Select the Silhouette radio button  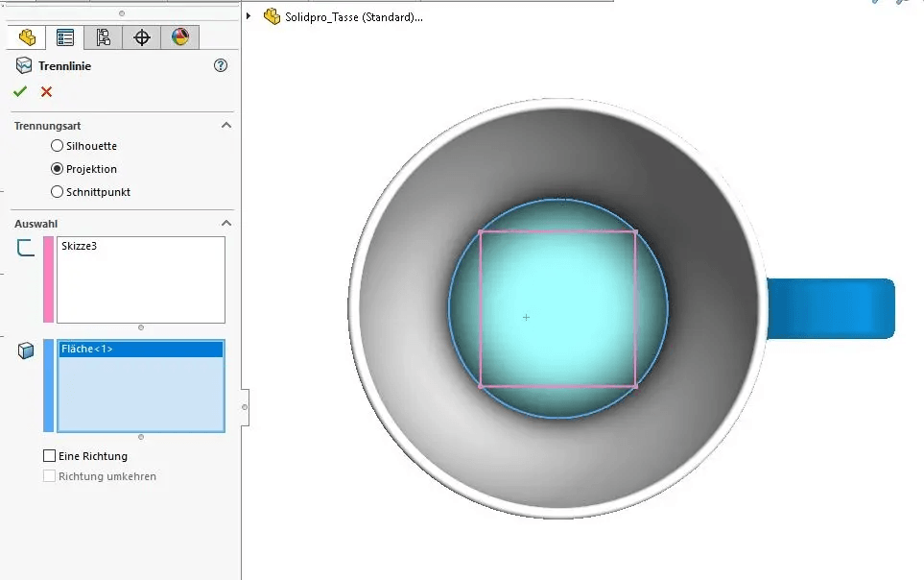pos(57,146)
